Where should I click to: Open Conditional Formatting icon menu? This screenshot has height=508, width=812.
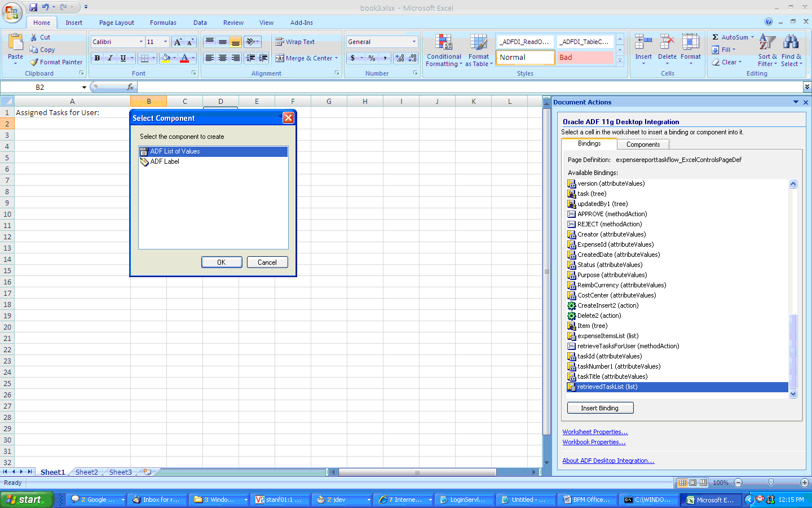tap(444, 43)
